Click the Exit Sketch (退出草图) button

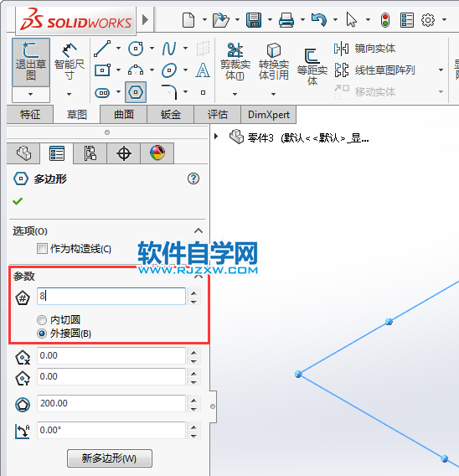click(x=31, y=62)
